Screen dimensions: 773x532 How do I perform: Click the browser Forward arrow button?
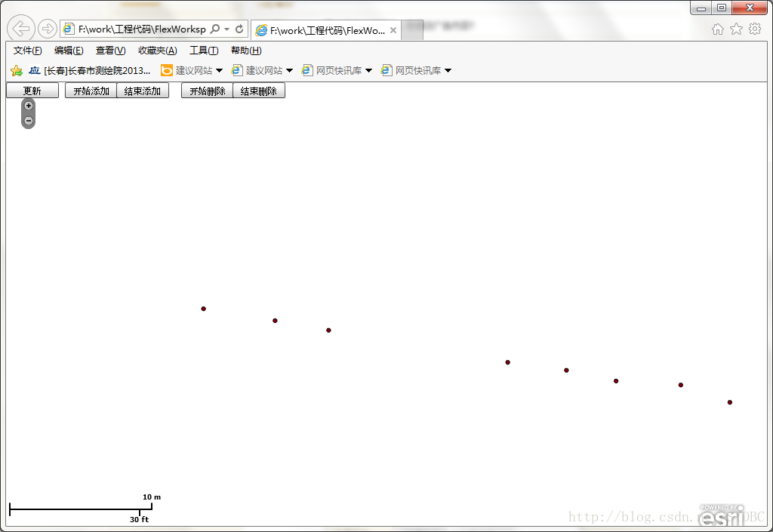(x=48, y=29)
